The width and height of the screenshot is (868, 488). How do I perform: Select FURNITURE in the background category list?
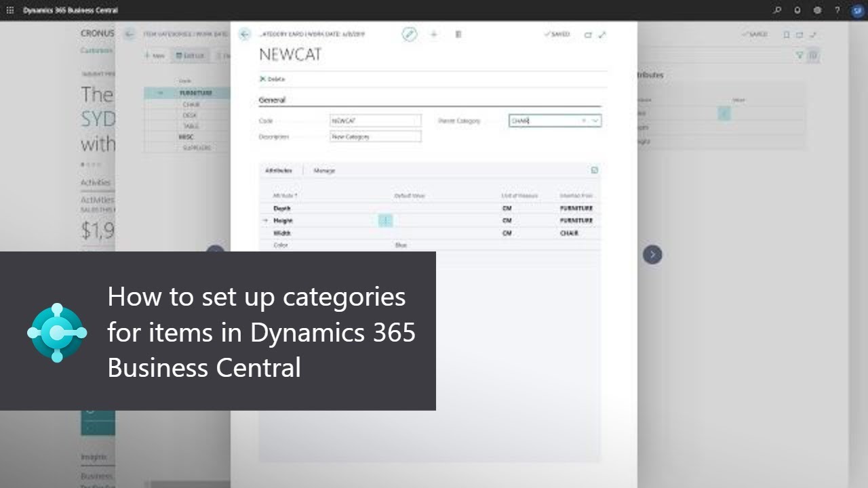coord(196,93)
